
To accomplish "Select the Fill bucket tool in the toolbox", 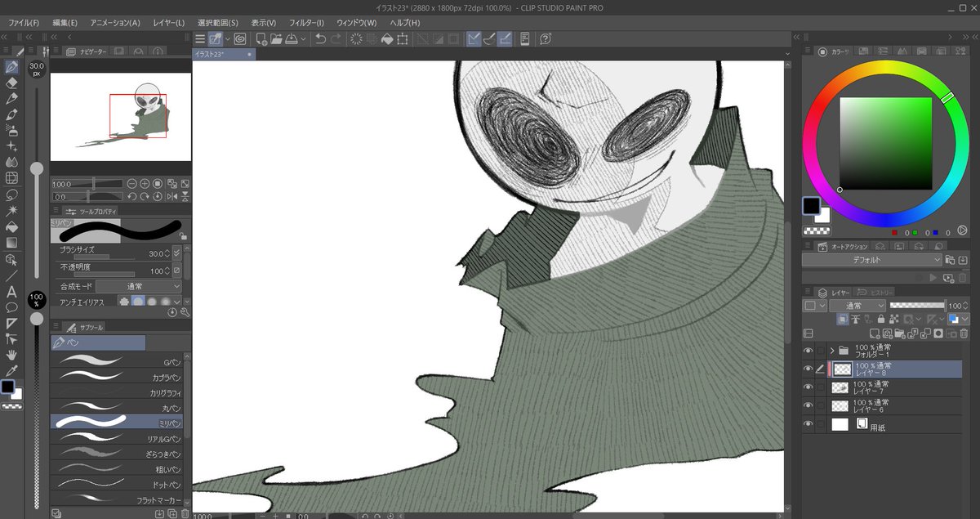I will pos(12,226).
